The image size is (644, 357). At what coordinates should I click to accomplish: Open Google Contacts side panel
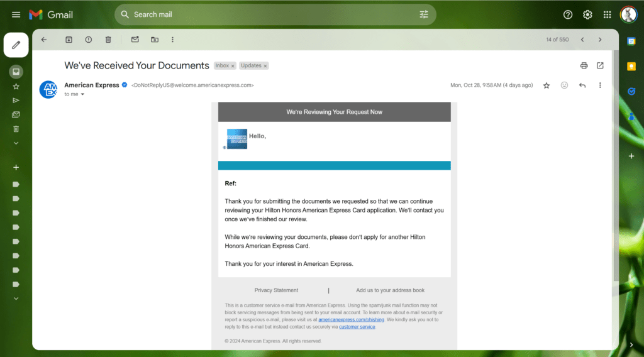click(631, 117)
